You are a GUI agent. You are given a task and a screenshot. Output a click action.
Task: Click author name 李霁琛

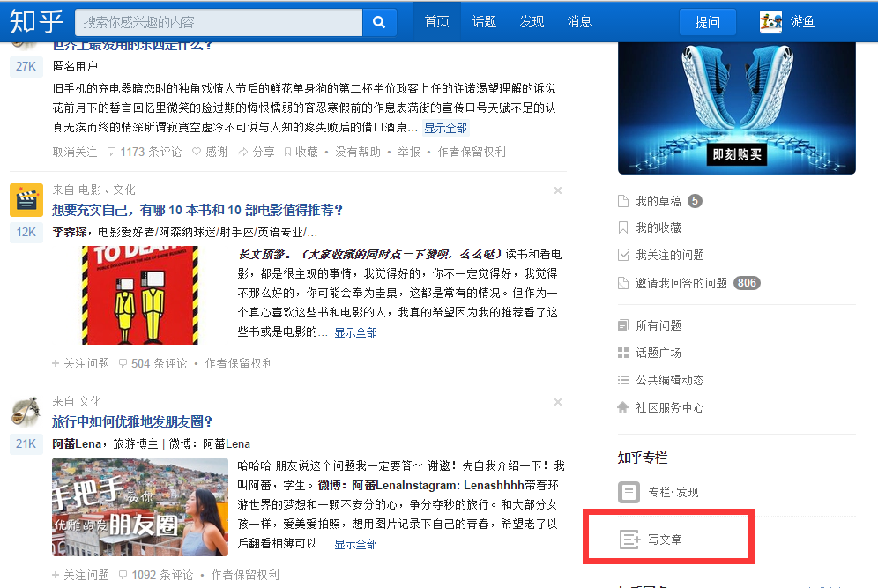[70, 233]
